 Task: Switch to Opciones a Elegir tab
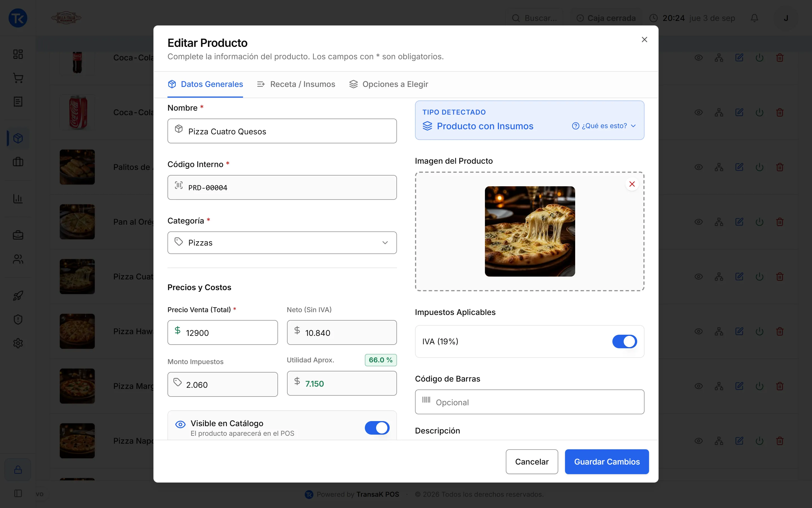(389, 84)
